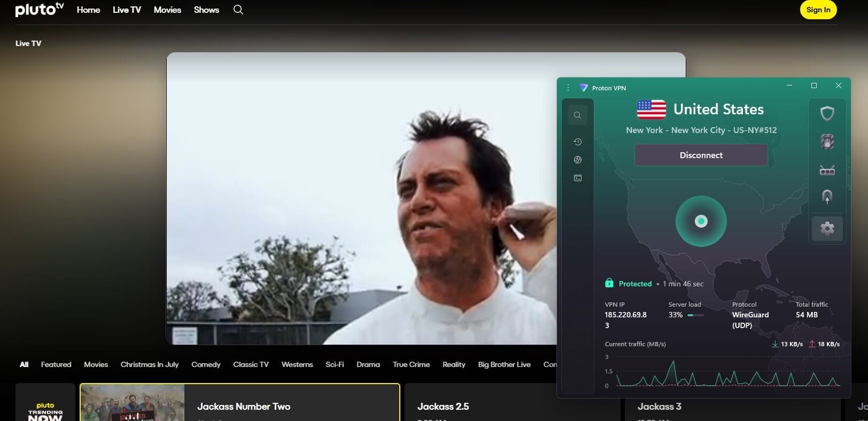Click the VPN IP 185.220.69.83 value

(625, 320)
